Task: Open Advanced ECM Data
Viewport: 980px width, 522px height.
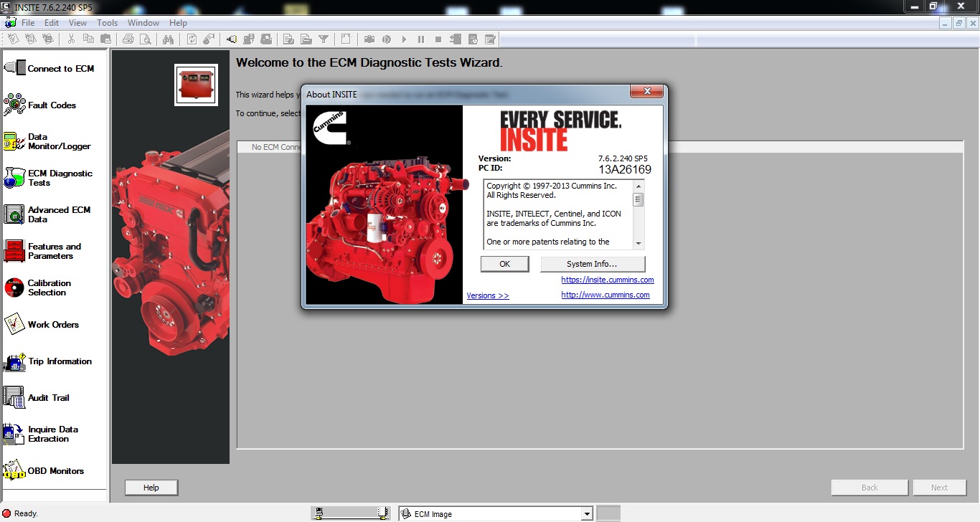Action: 47,214
